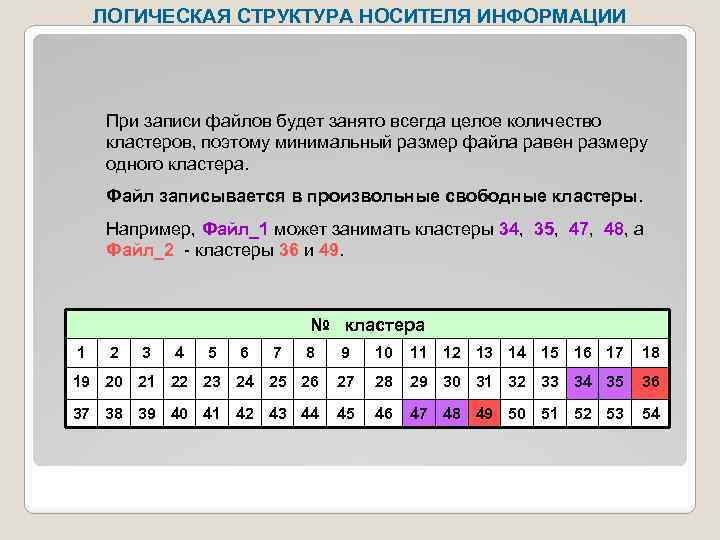The height and width of the screenshot is (540, 720).
Task: Click table cell number 27
Action: (x=345, y=382)
